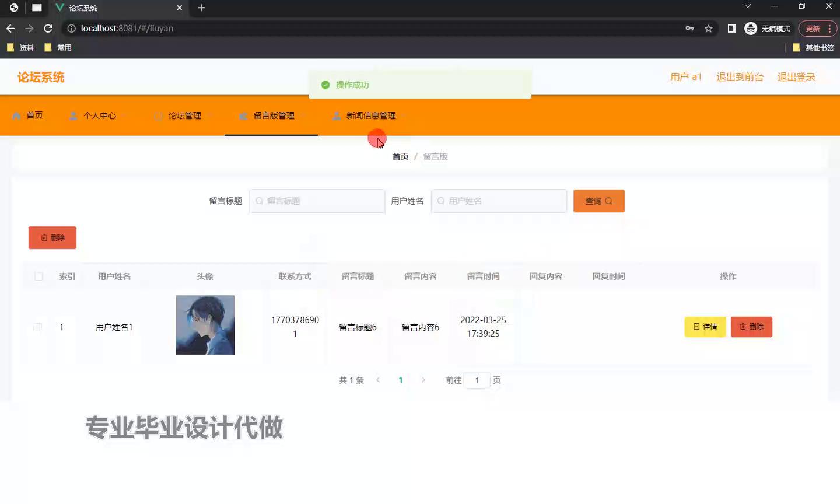
Task: Select the 留言版管理 menu item
Action: pyautogui.click(x=273, y=116)
